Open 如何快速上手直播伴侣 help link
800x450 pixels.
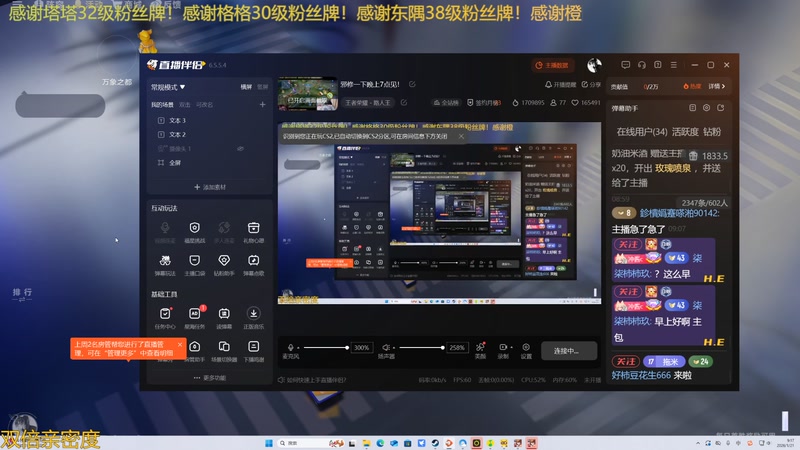click(x=312, y=380)
